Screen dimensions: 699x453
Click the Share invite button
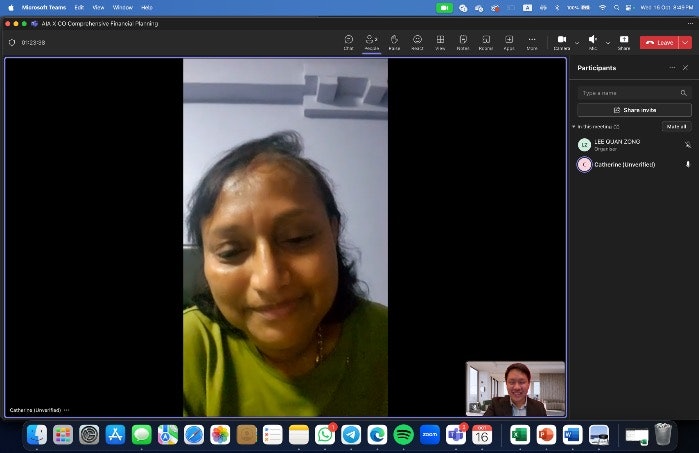click(634, 110)
